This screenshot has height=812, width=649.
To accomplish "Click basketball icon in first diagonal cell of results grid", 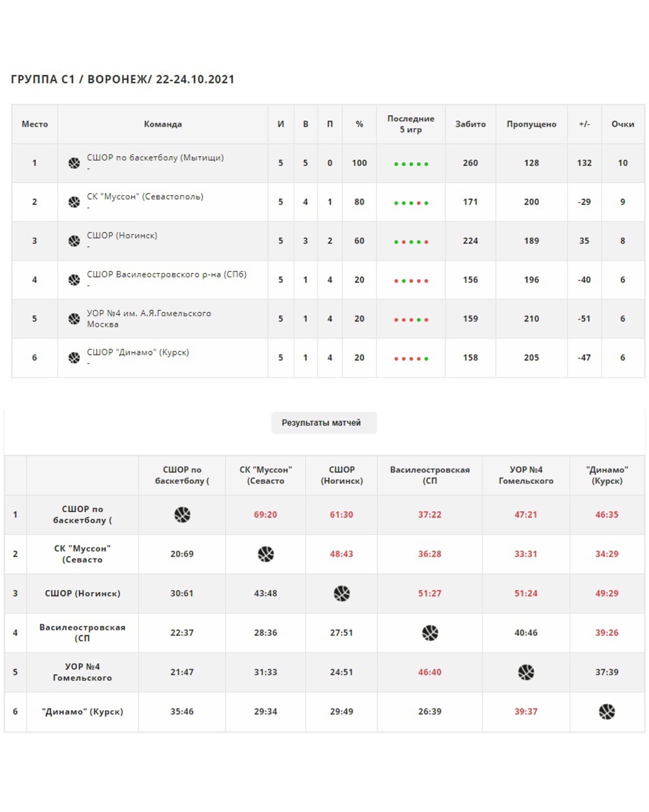I will [x=182, y=514].
